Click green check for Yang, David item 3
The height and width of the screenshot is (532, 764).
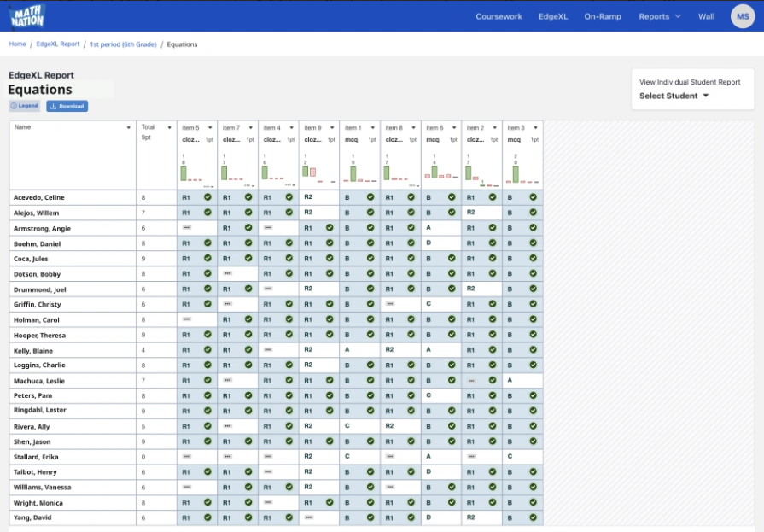[x=534, y=517]
